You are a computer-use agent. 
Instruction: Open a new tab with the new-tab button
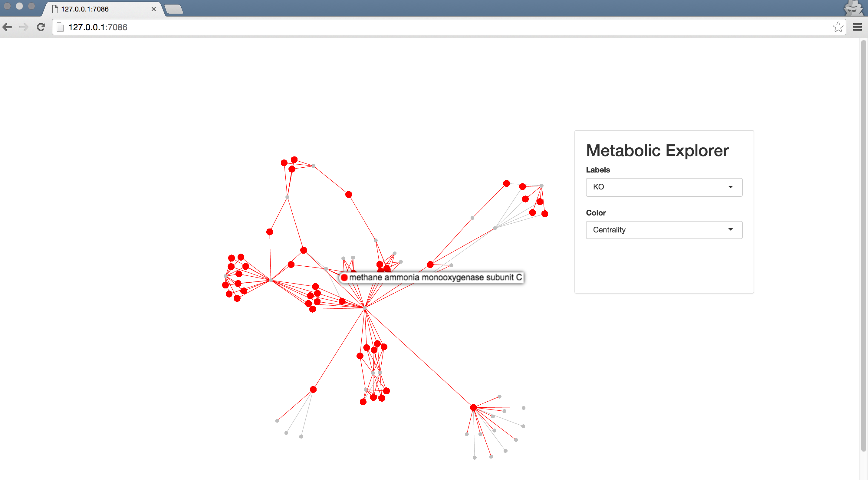[173, 9]
